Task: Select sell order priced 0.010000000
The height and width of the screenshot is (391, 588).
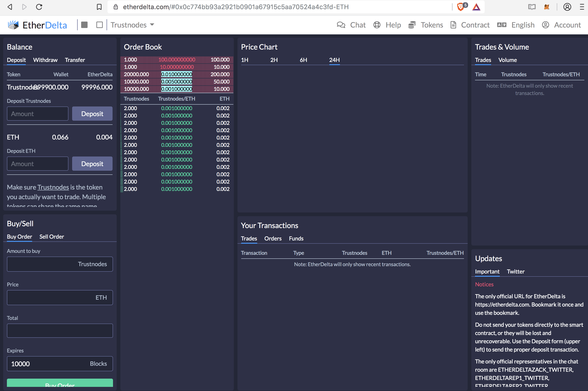Action: click(x=177, y=74)
